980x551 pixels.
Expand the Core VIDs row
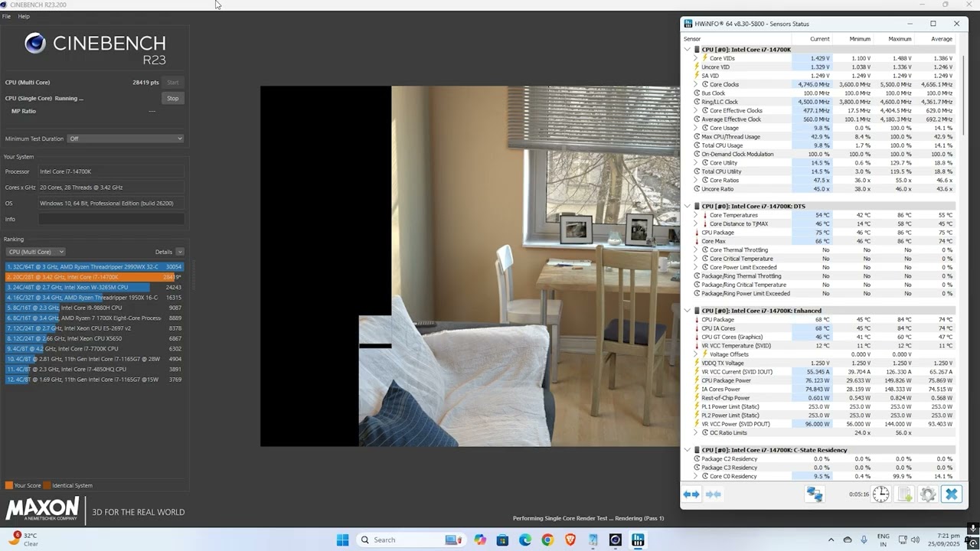click(696, 58)
